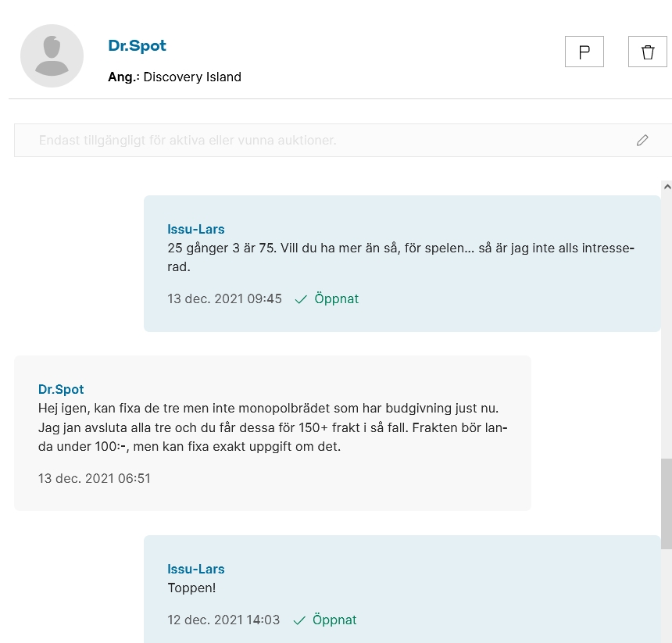Image resolution: width=672 pixels, height=643 pixels.
Task: Click the message list scrollbar thumb
Action: (x=667, y=504)
